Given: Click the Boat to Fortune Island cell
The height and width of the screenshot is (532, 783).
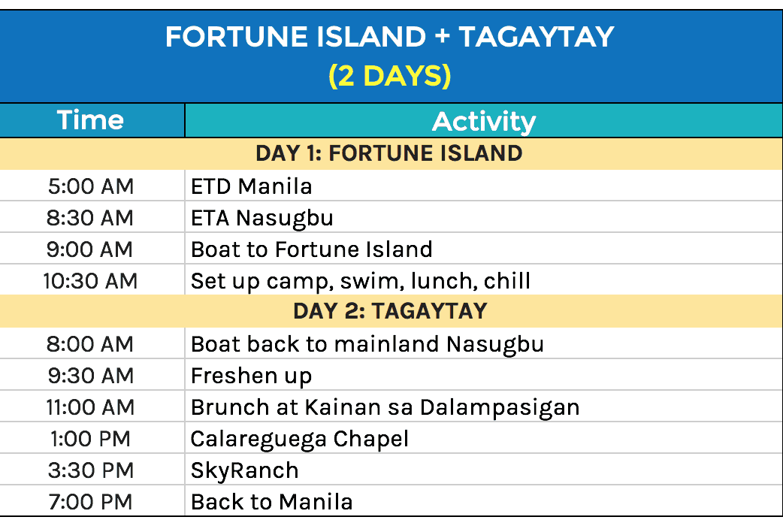Looking at the screenshot, I should (312, 249).
